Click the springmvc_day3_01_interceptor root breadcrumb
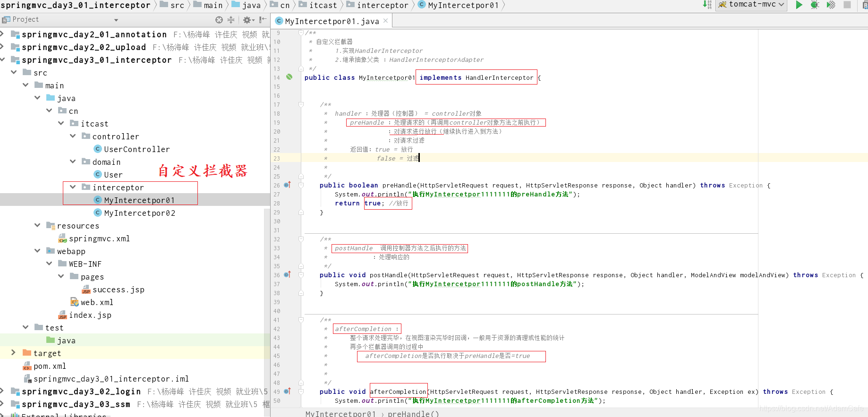 [76, 5]
